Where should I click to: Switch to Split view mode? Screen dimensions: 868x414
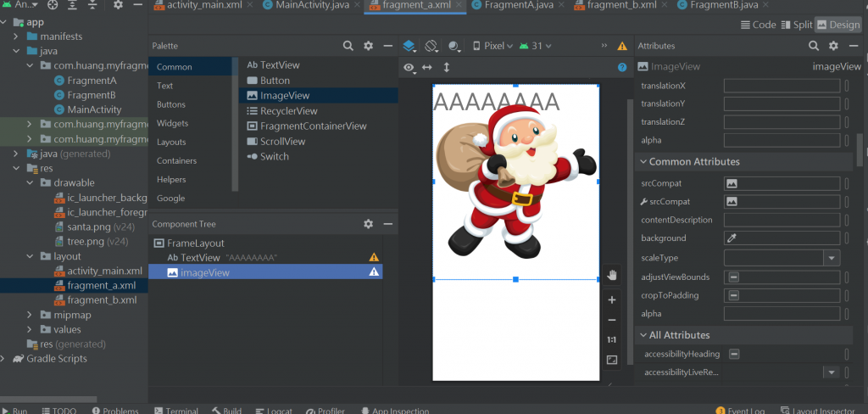pyautogui.click(x=797, y=25)
